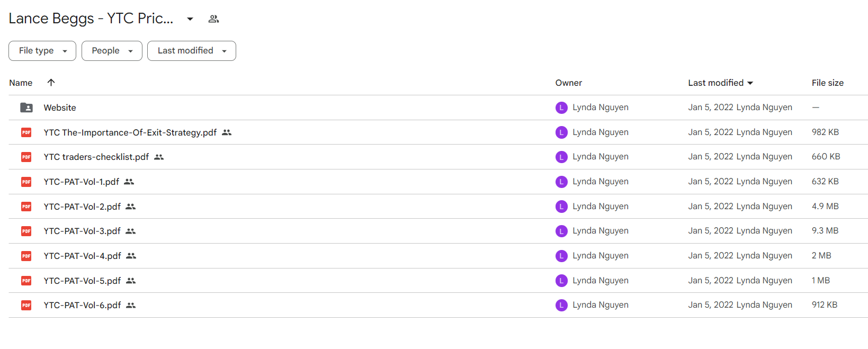The width and height of the screenshot is (868, 349).
Task: Sort by Name column header
Action: (x=21, y=83)
